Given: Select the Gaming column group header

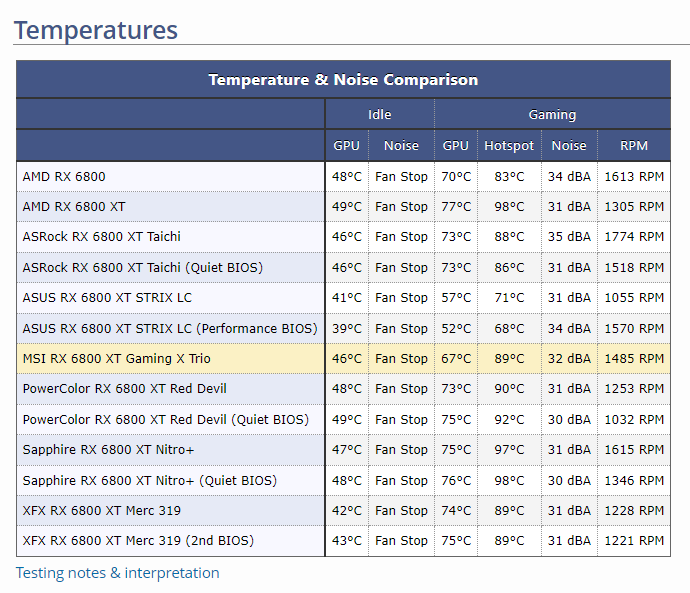Looking at the screenshot, I should pyautogui.click(x=552, y=114).
